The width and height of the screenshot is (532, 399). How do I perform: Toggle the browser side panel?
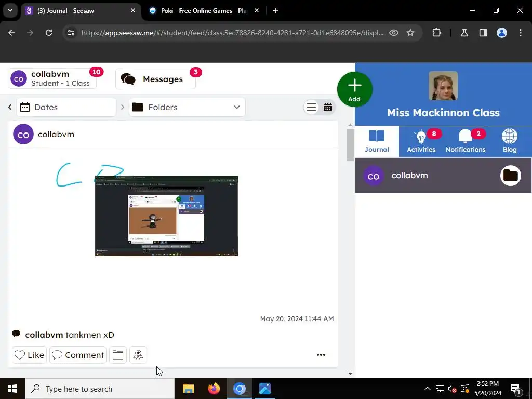click(x=483, y=33)
